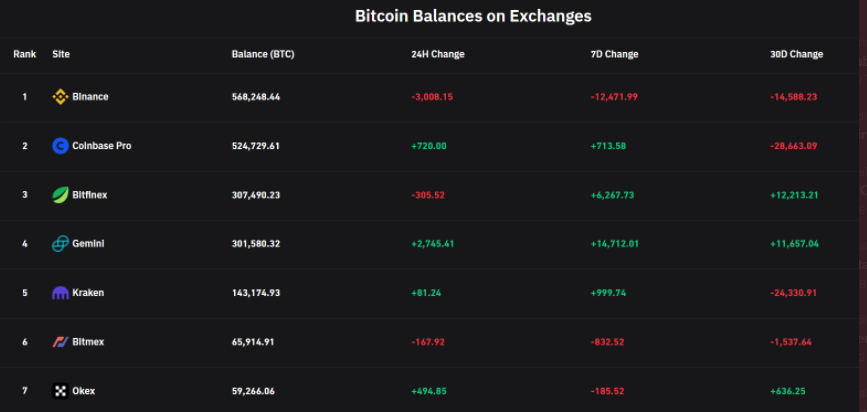Click the Okex logo icon
The height and width of the screenshot is (412, 867).
[x=60, y=391]
